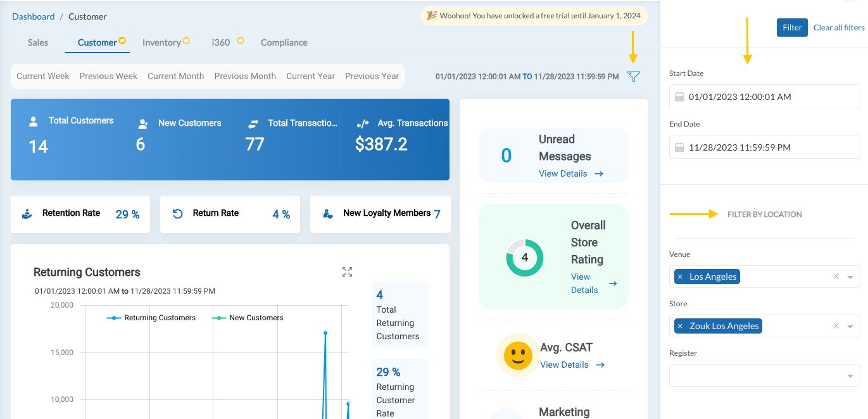This screenshot has width=868, height=419.
Task: Click the Avg. CSAT smiley face
Action: click(x=518, y=355)
